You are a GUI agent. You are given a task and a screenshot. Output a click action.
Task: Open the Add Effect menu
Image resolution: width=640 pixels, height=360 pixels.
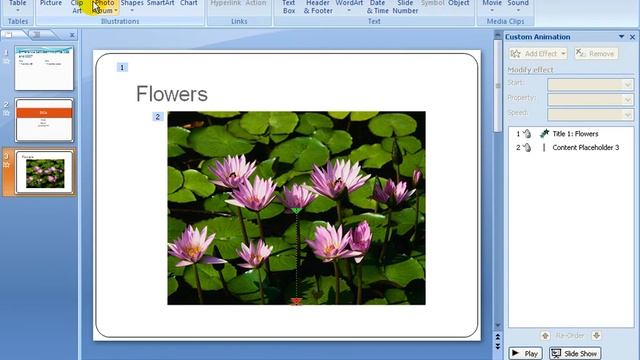coord(538,53)
